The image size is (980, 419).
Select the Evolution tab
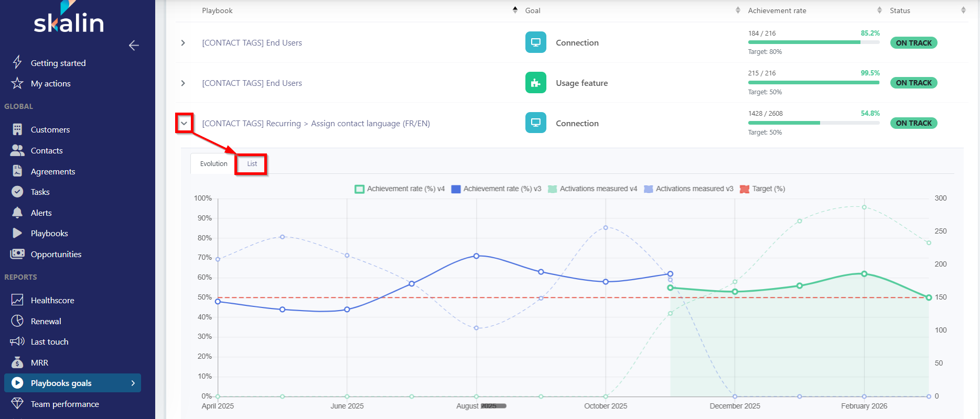click(x=213, y=164)
